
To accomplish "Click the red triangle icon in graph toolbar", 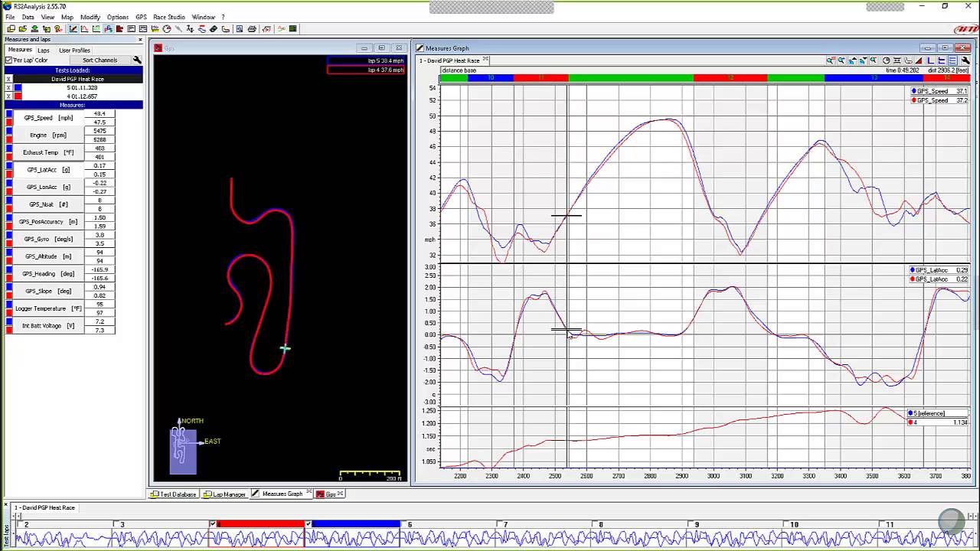I will [919, 60].
